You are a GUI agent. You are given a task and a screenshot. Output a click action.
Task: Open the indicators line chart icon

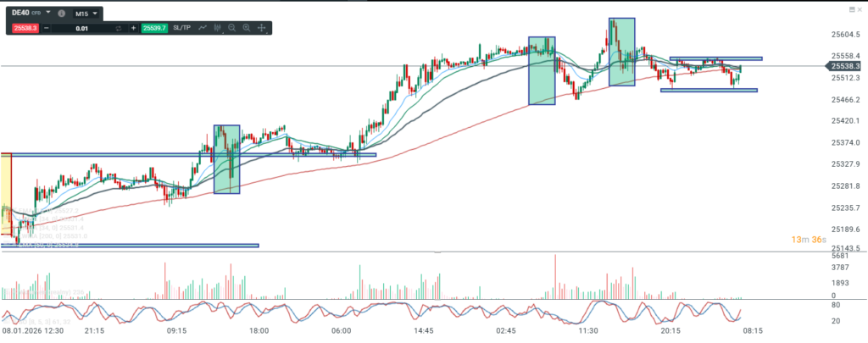pos(203,28)
